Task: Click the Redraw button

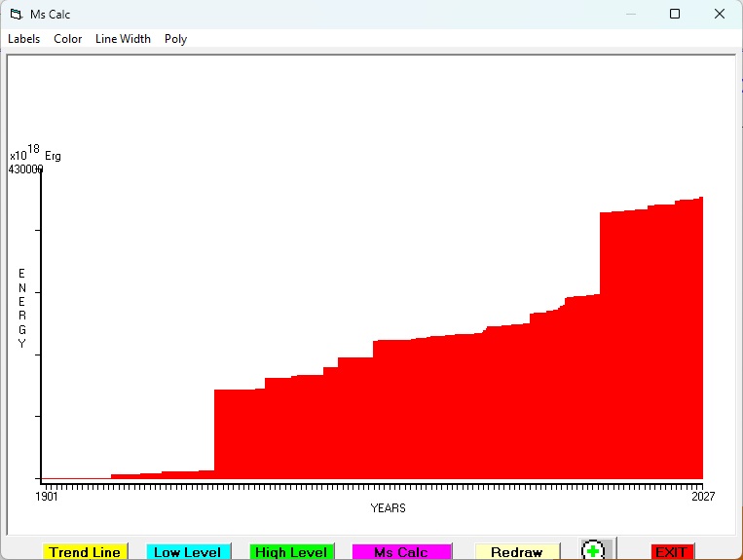Action: [x=517, y=552]
